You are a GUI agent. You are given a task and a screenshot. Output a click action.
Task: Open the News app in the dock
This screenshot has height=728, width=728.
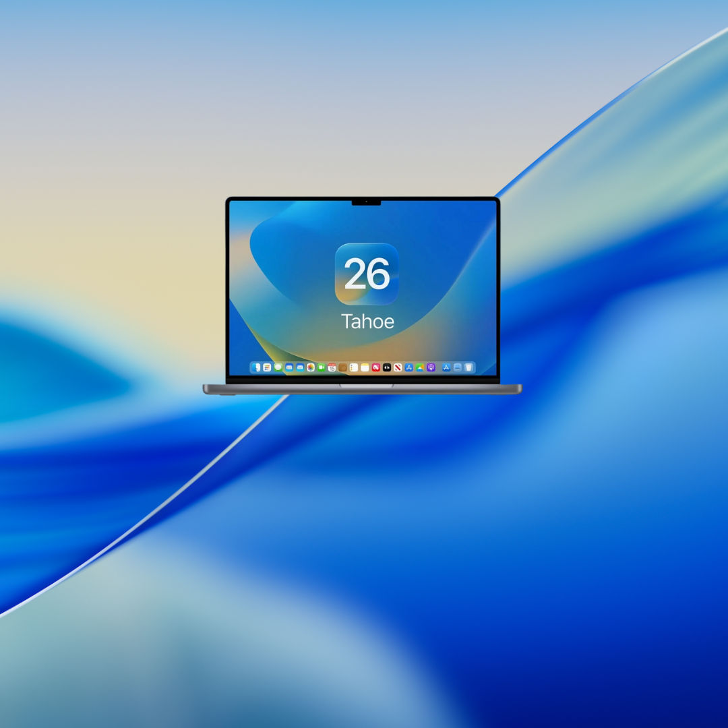[x=398, y=367]
